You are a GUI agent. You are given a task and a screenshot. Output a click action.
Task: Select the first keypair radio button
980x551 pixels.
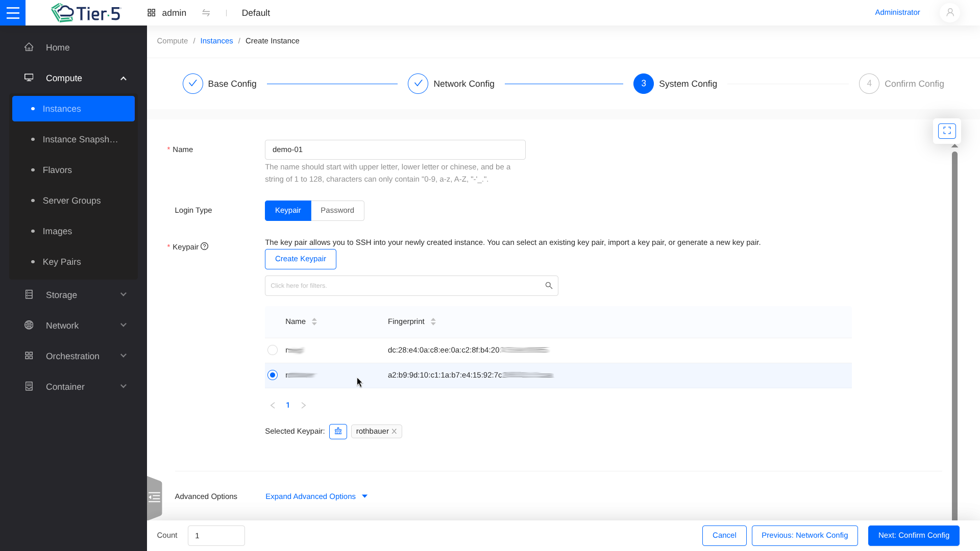click(x=273, y=350)
